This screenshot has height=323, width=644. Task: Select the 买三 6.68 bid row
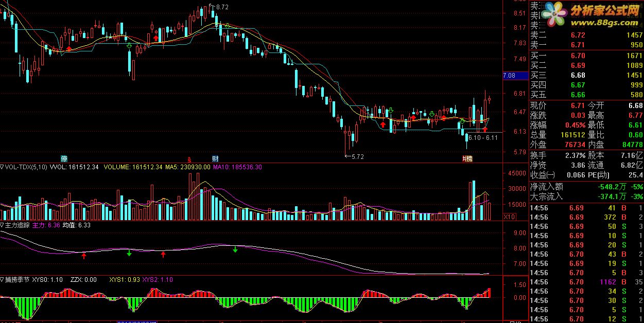(x=586, y=75)
